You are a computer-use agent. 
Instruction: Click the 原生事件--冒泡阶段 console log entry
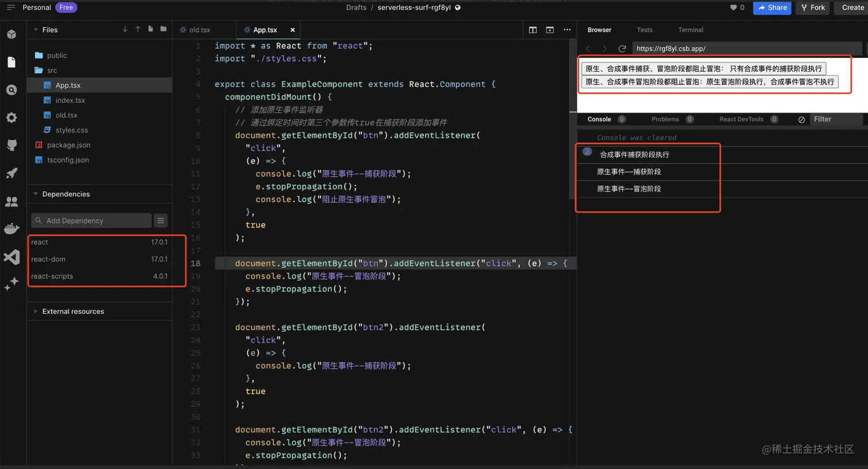(722, 189)
